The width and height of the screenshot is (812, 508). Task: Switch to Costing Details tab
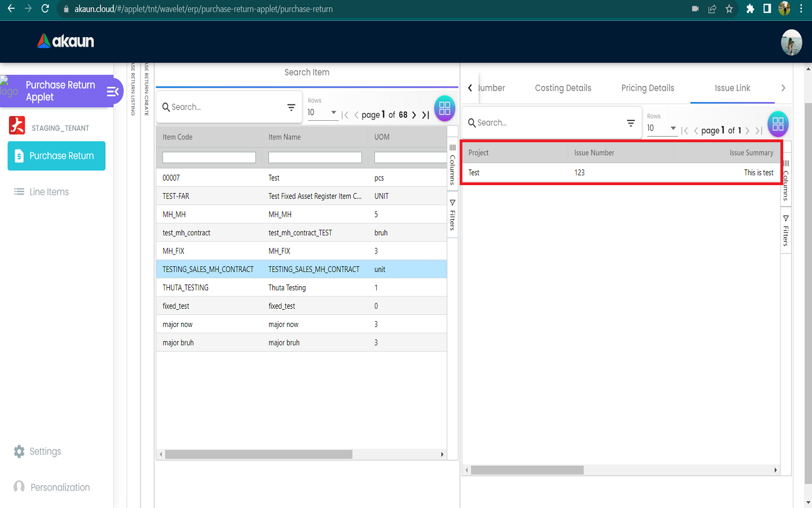pyautogui.click(x=563, y=88)
